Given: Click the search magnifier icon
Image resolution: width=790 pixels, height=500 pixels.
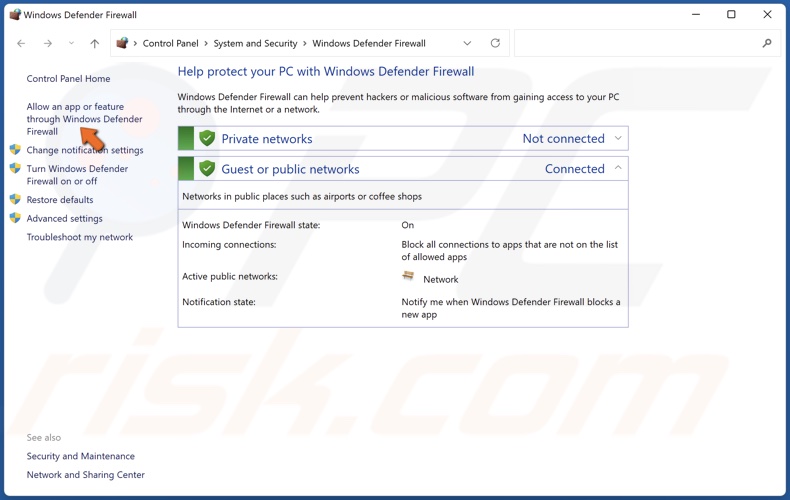Looking at the screenshot, I should pyautogui.click(x=767, y=43).
